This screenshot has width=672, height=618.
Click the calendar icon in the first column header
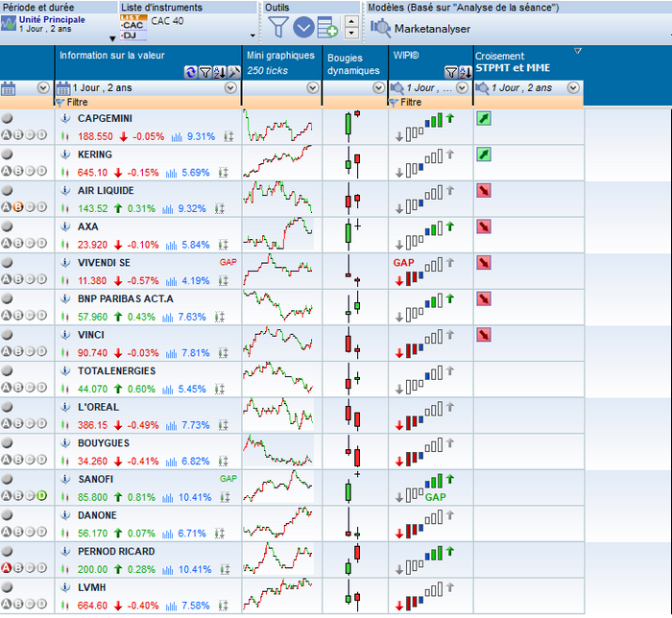click(x=8, y=88)
